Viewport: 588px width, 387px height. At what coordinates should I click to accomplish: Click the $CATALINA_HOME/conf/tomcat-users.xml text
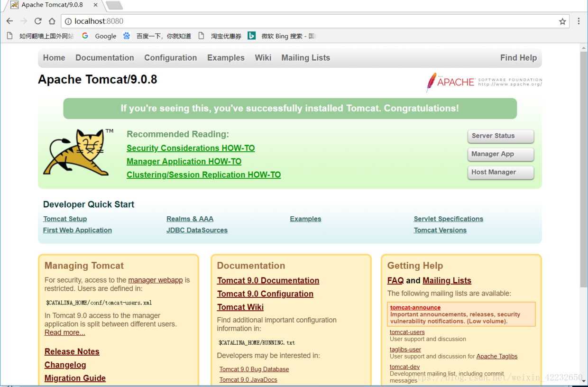click(x=99, y=303)
